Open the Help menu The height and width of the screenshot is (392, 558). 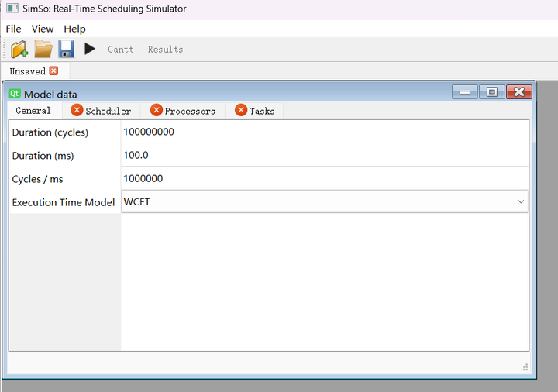click(x=74, y=29)
